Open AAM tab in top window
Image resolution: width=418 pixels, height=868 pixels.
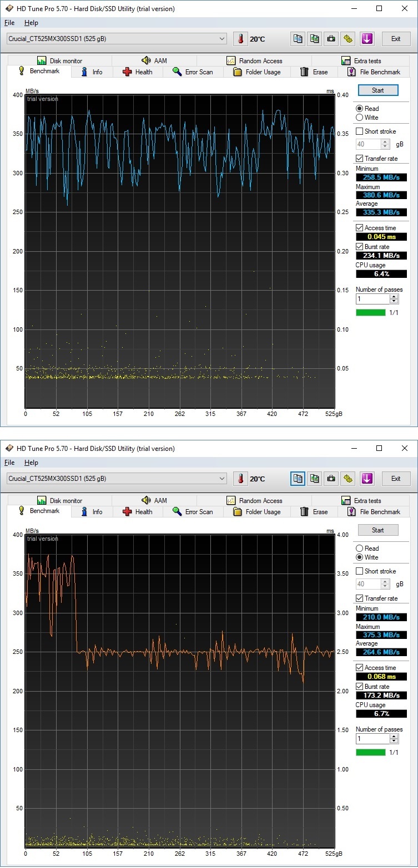(154, 61)
